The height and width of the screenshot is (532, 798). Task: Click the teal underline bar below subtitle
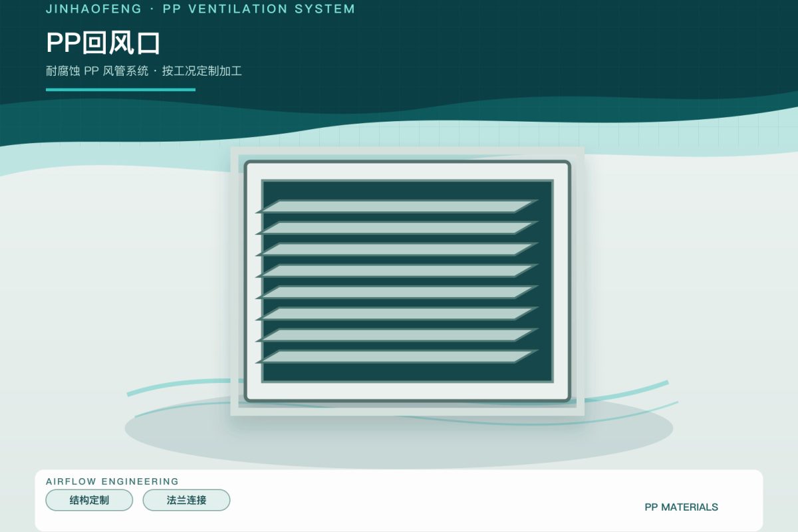click(x=120, y=89)
